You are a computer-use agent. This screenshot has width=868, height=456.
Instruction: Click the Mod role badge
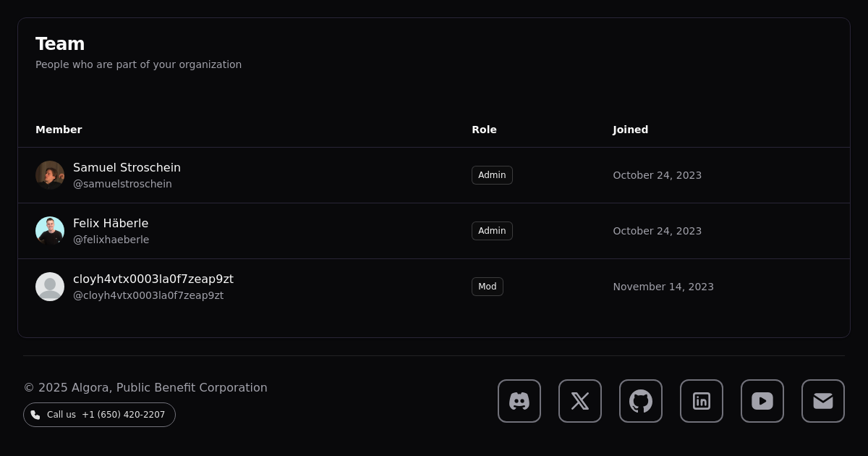[488, 287]
